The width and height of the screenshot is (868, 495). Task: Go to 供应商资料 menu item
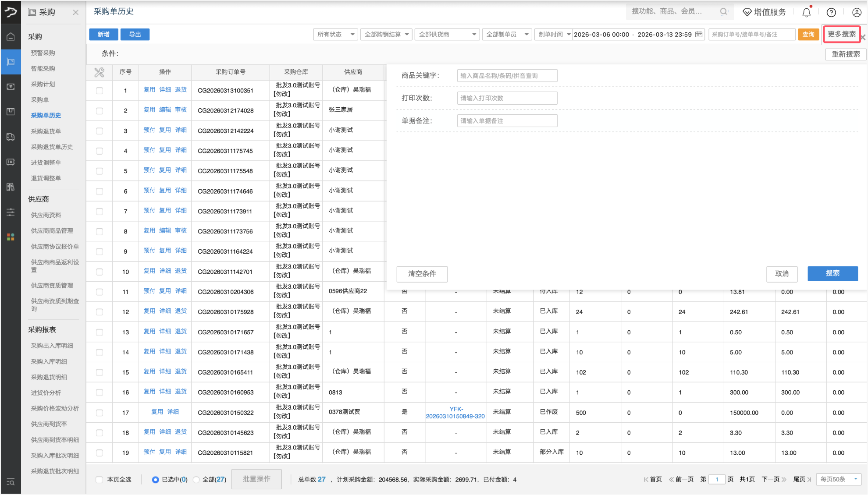46,215
